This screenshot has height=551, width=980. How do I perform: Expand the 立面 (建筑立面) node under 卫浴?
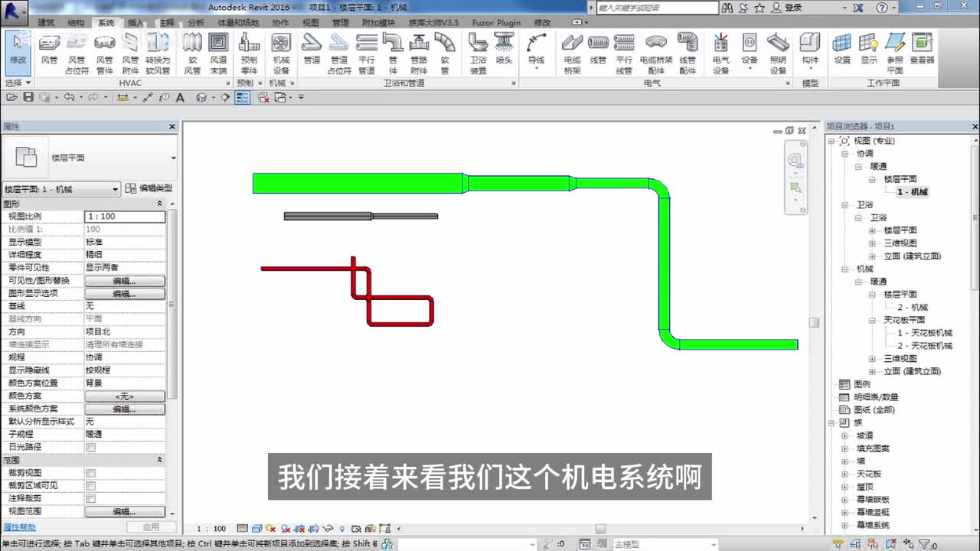tap(872, 256)
